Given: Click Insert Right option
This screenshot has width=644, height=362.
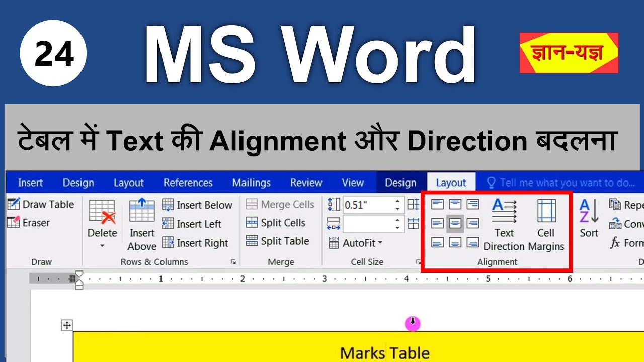Looking at the screenshot, I should 195,243.
